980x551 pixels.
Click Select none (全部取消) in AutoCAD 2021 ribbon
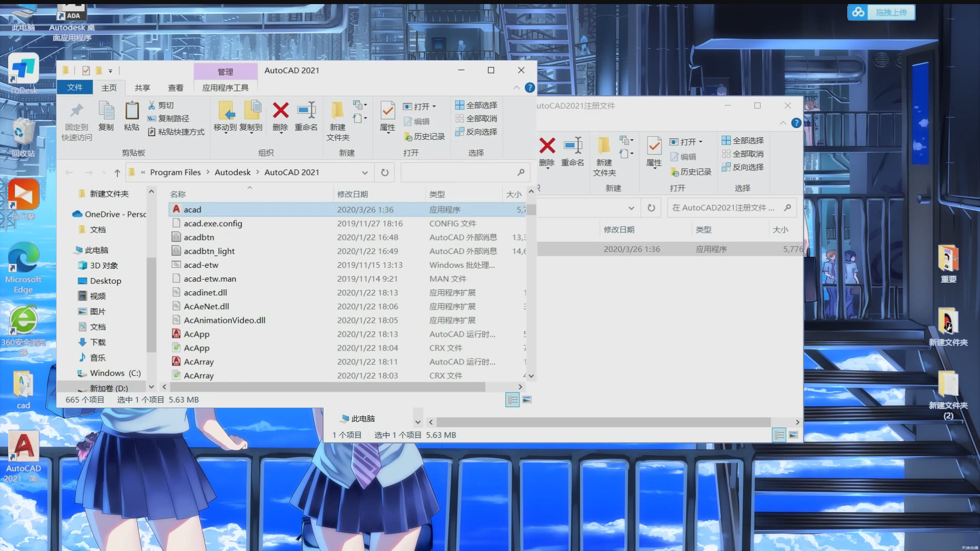coord(476,118)
